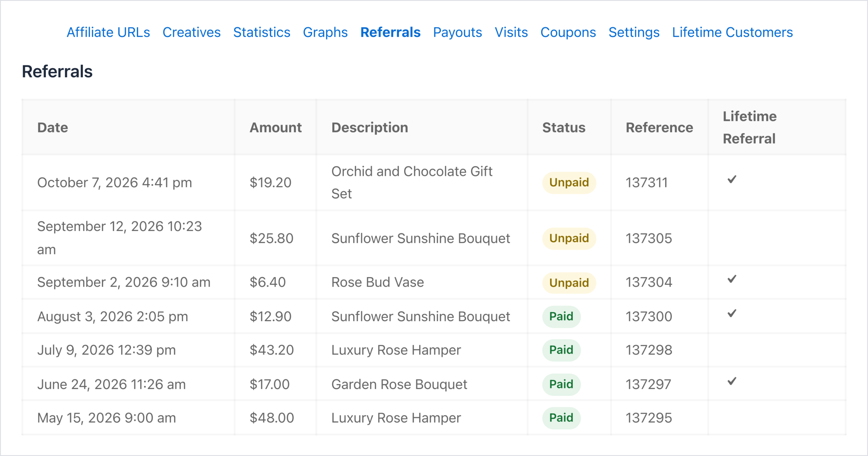Click the Amount column header
Viewport: 868px width, 456px height.
coord(276,127)
